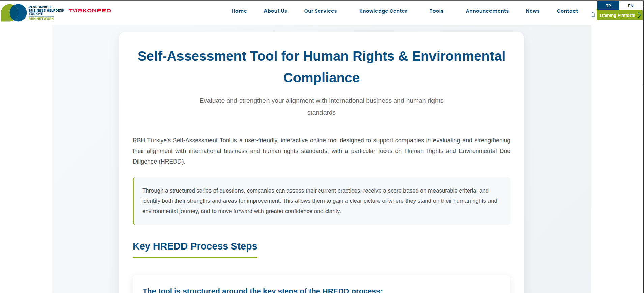This screenshot has width=644, height=293.
Task: Click the page's vertical scrollbar
Action: click(x=643, y=135)
